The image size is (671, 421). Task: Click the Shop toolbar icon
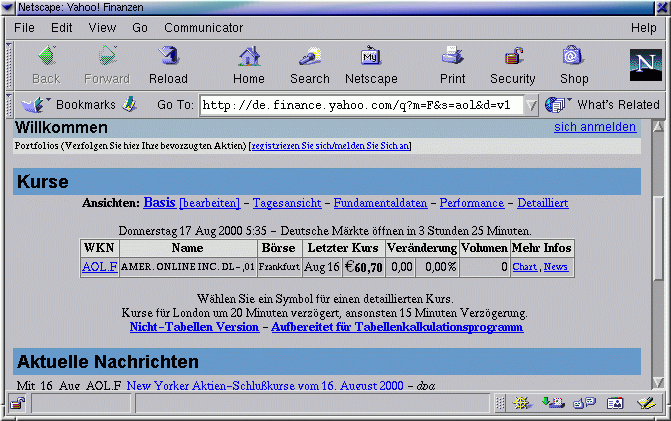573,56
